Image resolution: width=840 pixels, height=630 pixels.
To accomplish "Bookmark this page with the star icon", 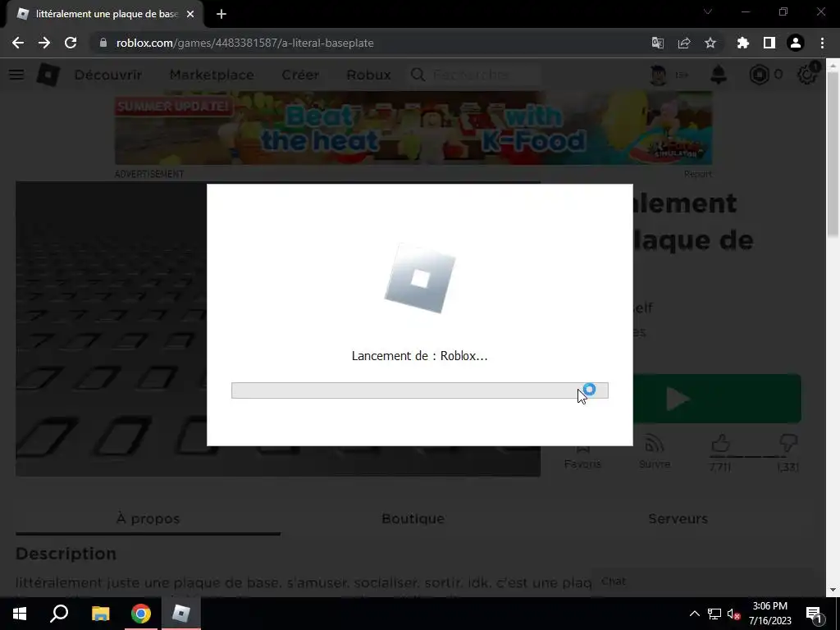I will tap(710, 43).
